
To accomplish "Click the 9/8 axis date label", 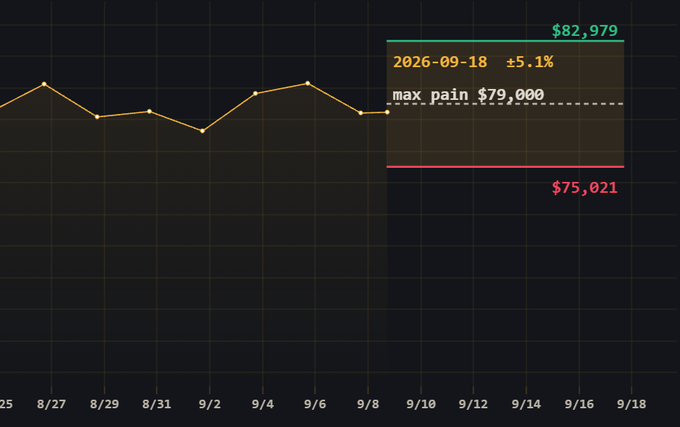I will 368,404.
